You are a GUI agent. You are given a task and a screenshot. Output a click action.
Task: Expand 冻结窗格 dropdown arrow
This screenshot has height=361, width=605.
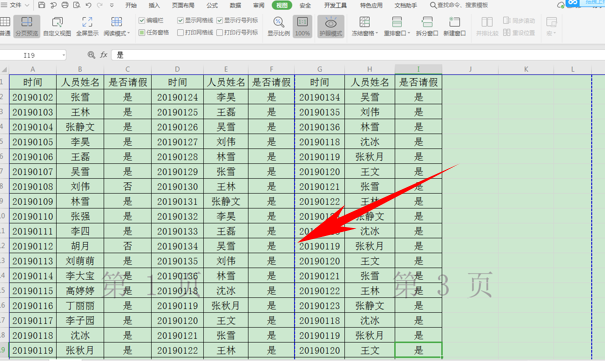coord(377,34)
